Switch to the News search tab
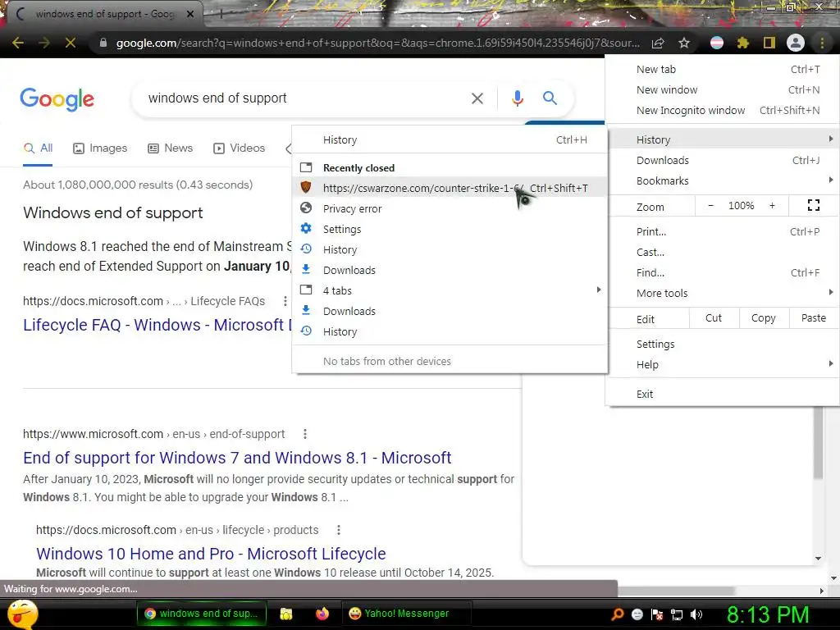 coord(170,148)
